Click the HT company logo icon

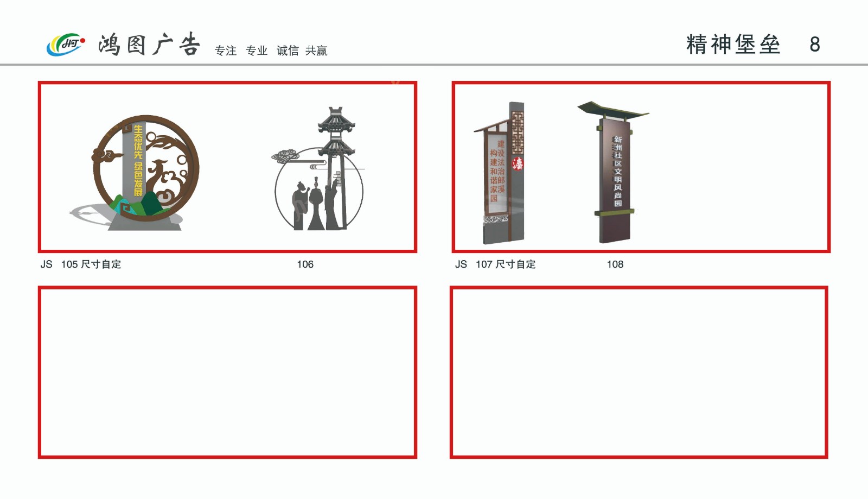(x=66, y=45)
